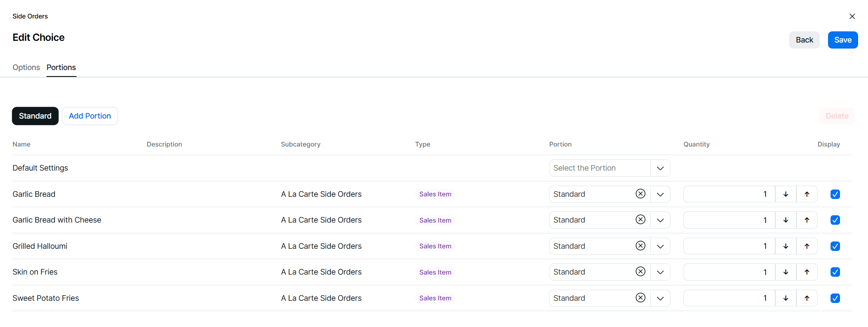This screenshot has width=868, height=327.
Task: Disable Display for Sweet Potato Fries
Action: click(x=835, y=298)
